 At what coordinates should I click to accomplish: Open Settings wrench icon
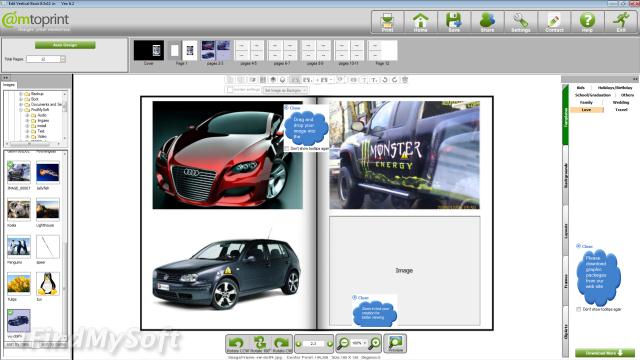(x=520, y=22)
